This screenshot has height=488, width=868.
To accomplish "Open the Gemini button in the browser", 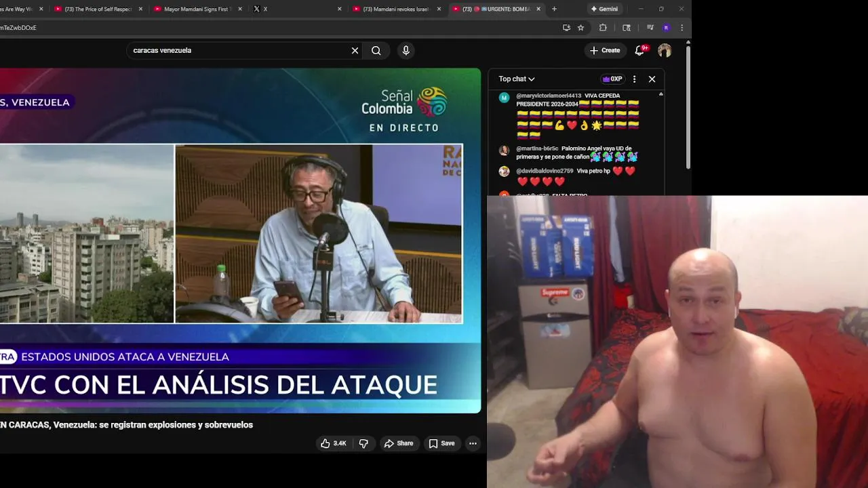I will point(604,9).
